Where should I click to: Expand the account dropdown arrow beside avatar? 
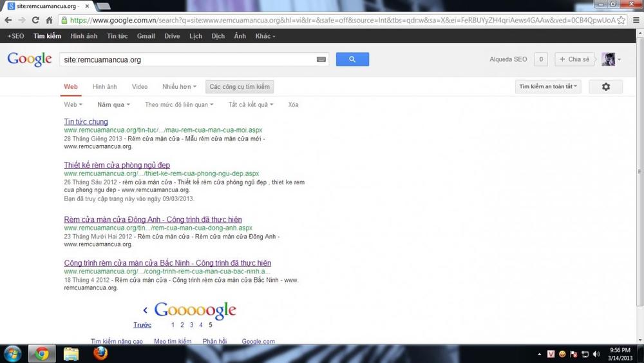[620, 59]
